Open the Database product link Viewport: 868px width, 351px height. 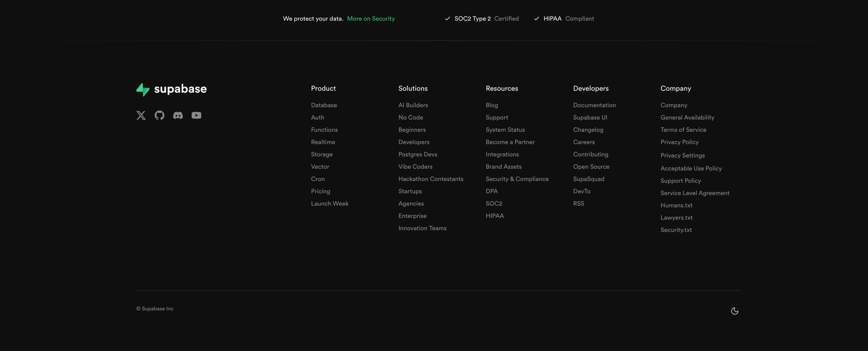point(324,105)
